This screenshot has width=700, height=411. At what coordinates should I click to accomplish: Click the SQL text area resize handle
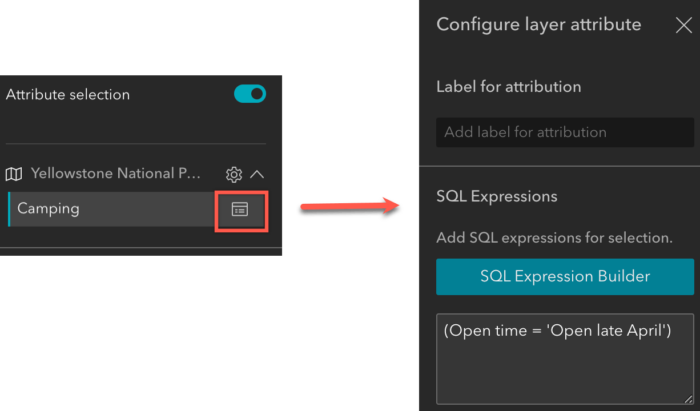coord(688,396)
